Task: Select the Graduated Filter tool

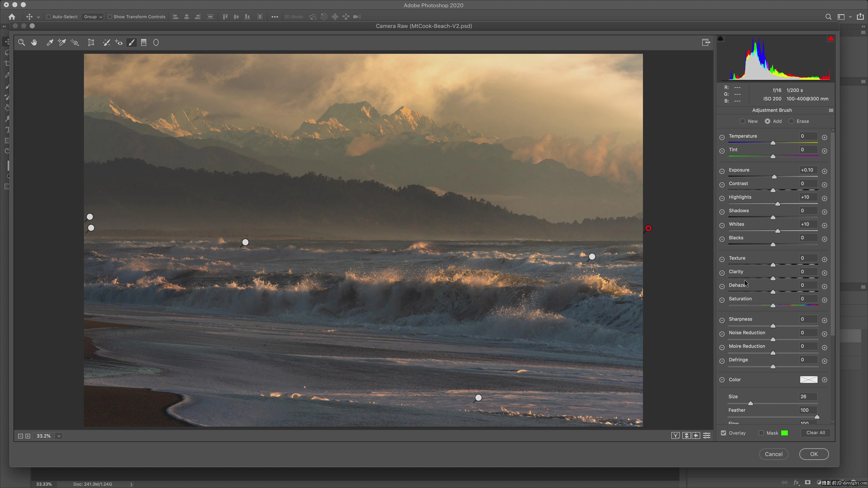Action: click(143, 42)
